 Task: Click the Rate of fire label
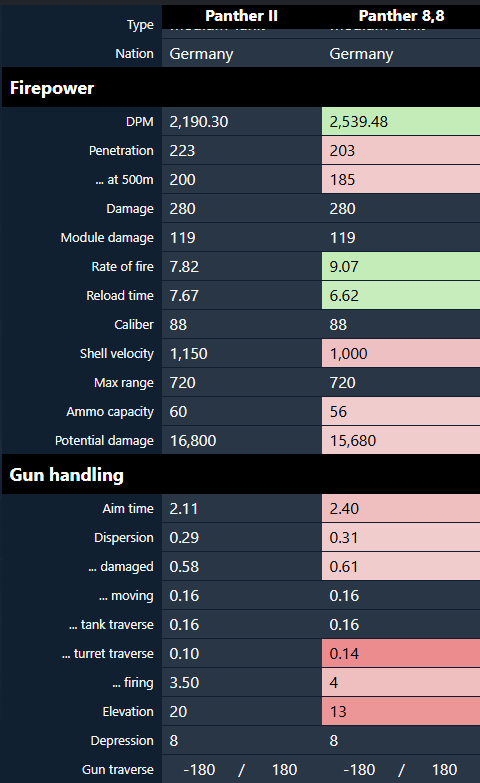[x=122, y=267]
